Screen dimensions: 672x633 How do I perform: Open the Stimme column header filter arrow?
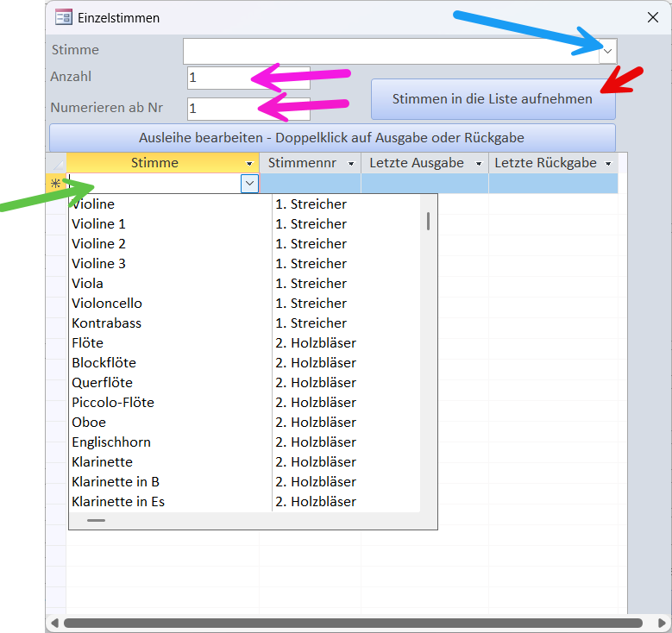pos(249,164)
